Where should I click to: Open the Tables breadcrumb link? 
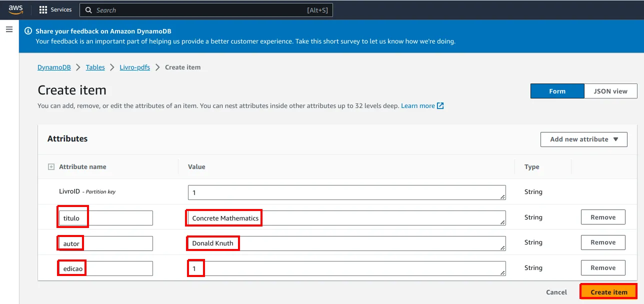tap(95, 67)
